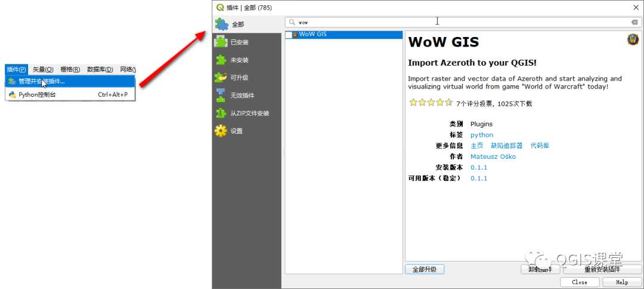The image size is (644, 289).
Task: Click the QGIS logo in dialog title bar
Action: click(220, 7)
